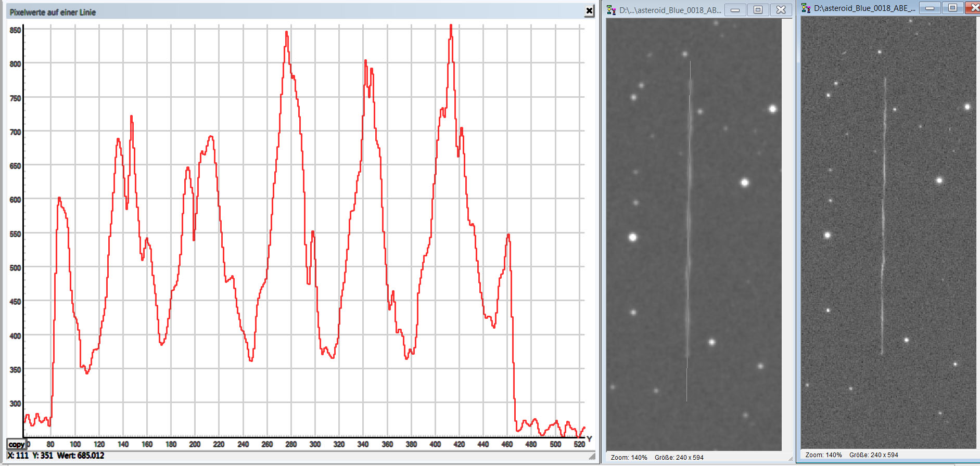980x466 pixels.
Task: Click Zoom: 140% in left window status bar
Action: point(629,458)
